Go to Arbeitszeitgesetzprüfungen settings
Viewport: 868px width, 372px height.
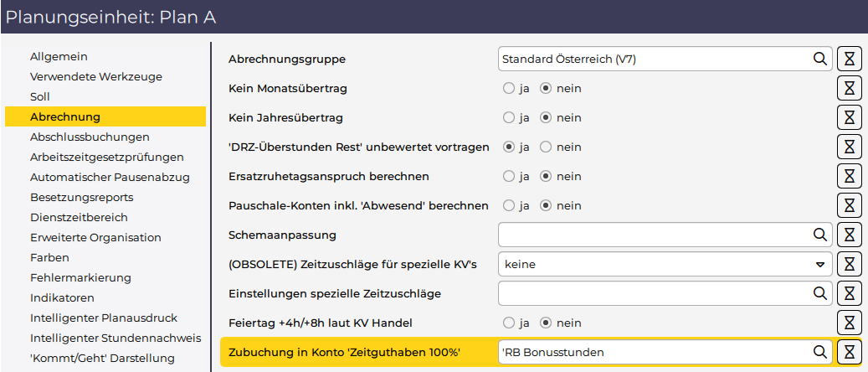(106, 157)
